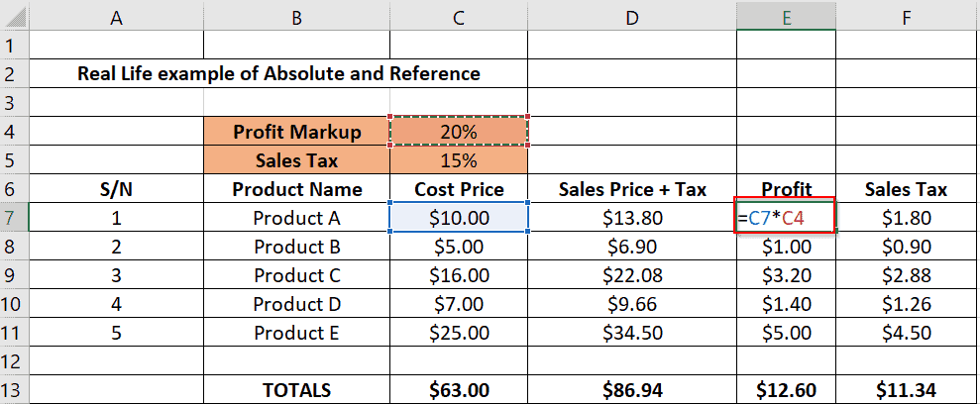Select the Profit Markup label cell
The width and height of the screenshot is (980, 404).
[297, 132]
